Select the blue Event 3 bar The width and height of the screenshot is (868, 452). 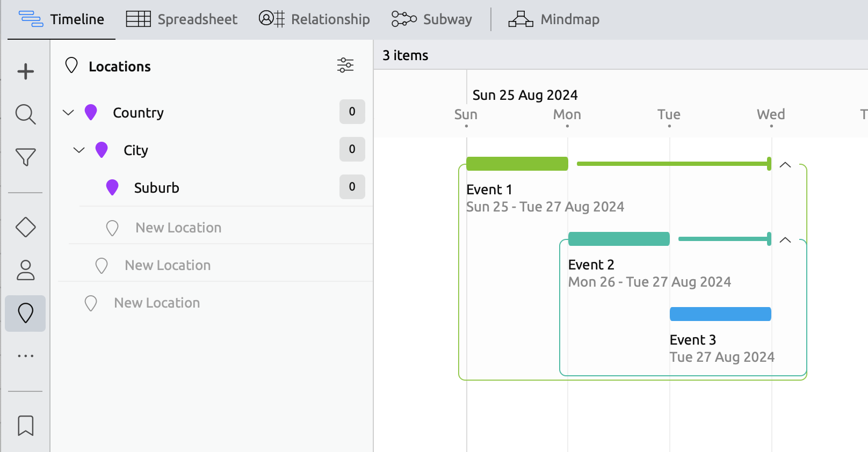tap(720, 314)
